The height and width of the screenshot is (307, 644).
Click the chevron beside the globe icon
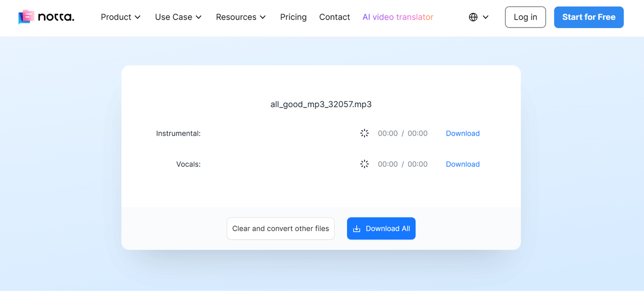pos(486,17)
